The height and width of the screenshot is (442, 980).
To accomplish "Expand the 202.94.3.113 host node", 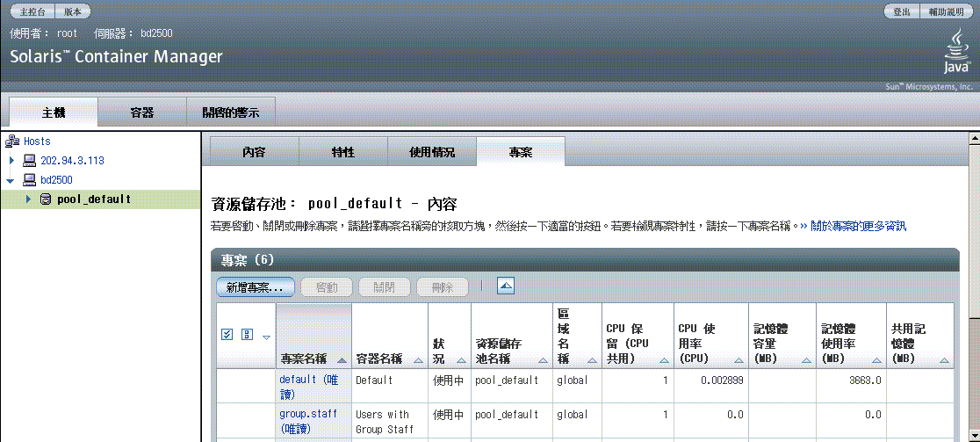I will pos(11,161).
